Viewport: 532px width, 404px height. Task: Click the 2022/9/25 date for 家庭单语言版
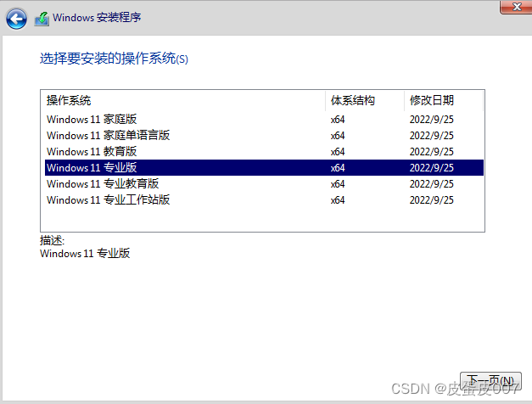click(431, 136)
